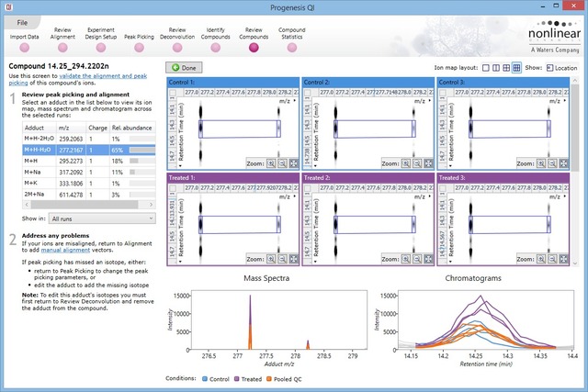The height and width of the screenshot is (392, 588).
Task: Toggle the corner box in Treated 3 map
Action: [x=442, y=187]
